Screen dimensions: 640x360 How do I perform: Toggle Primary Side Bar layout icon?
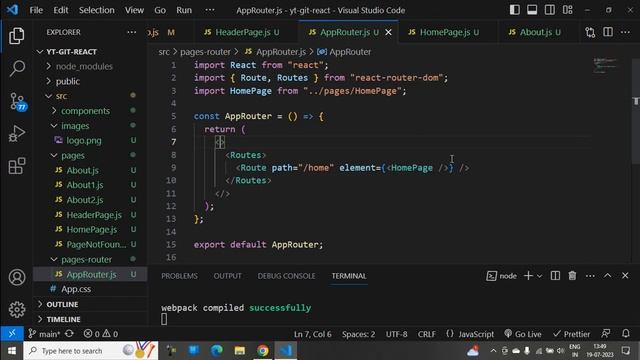click(x=515, y=10)
